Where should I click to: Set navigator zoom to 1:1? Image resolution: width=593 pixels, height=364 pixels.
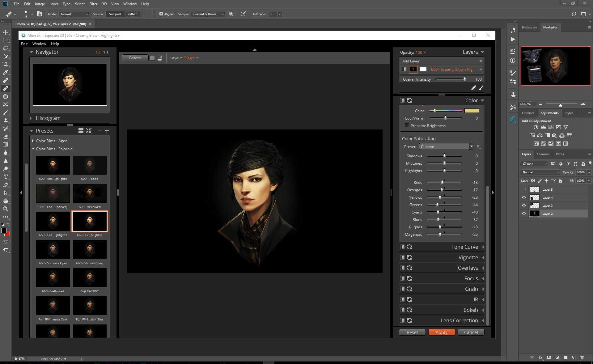click(106, 52)
